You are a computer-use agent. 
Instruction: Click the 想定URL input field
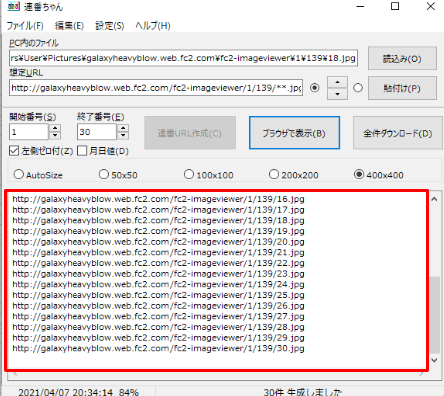(x=156, y=88)
